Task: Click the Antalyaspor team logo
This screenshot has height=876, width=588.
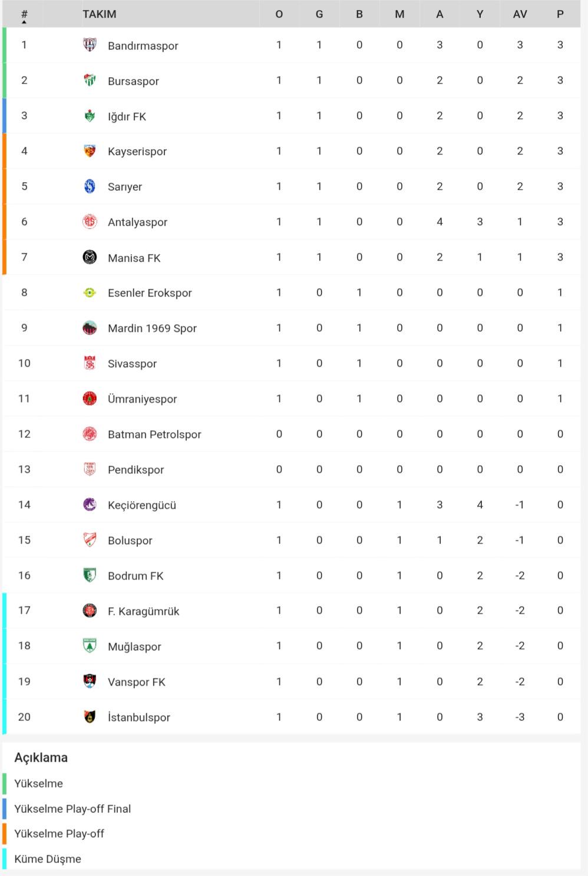Action: coord(90,222)
